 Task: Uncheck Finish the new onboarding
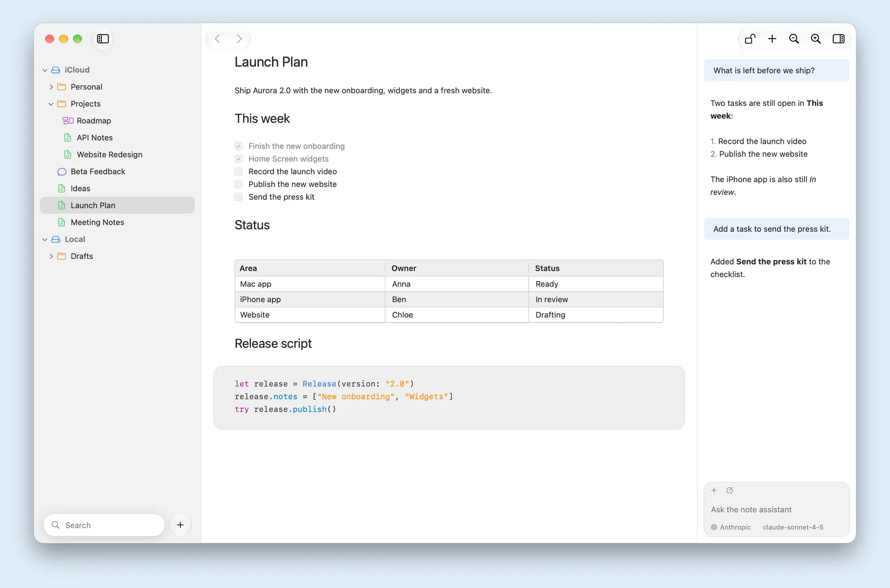[x=239, y=146]
